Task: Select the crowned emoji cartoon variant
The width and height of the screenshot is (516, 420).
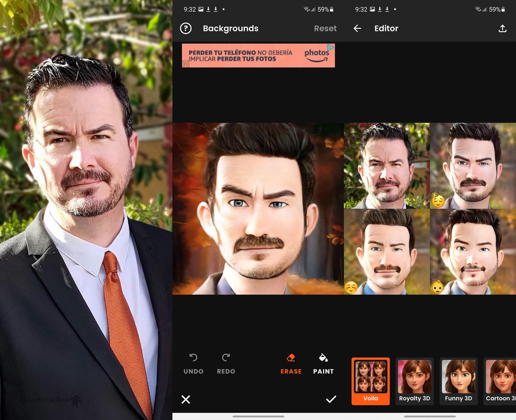Action: pos(473,166)
